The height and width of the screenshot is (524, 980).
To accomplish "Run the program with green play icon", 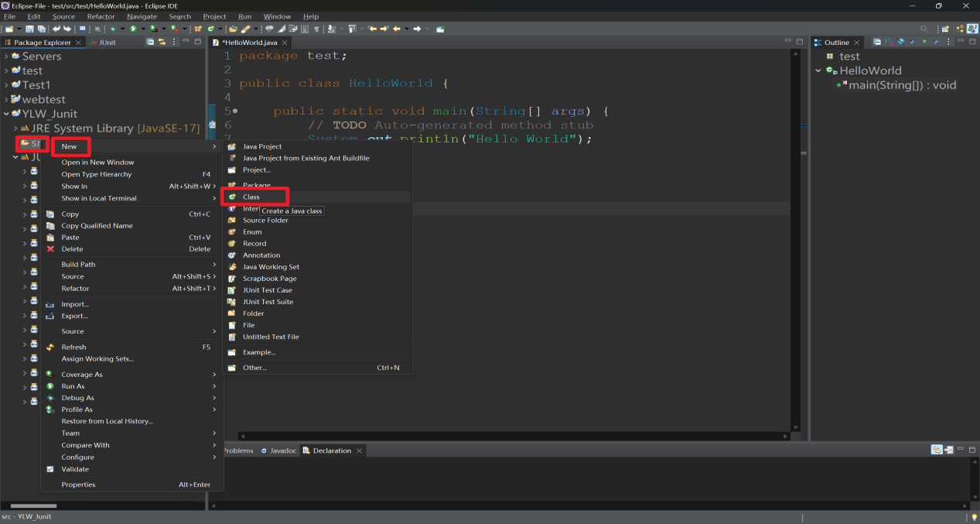I will coord(133,29).
